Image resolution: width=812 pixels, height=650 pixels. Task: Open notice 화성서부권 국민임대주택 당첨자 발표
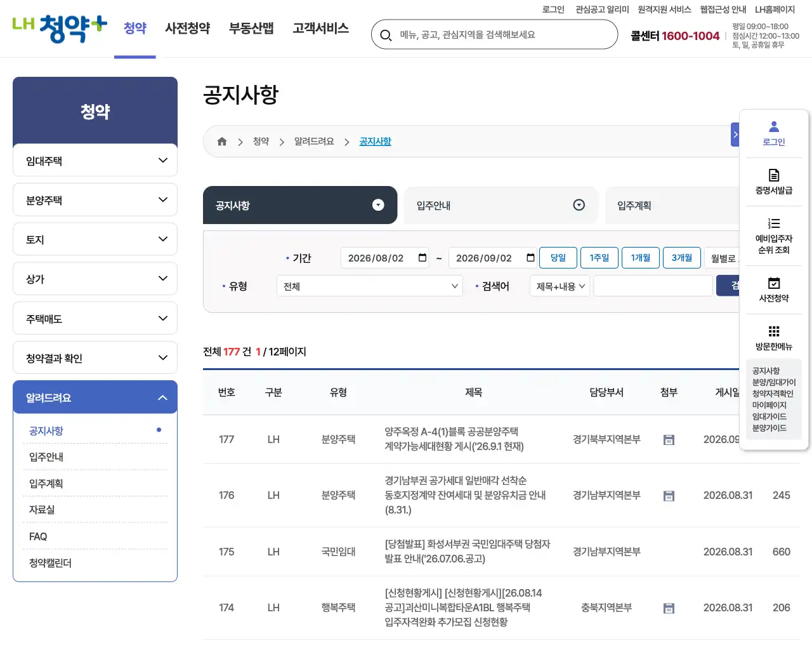[x=467, y=552]
